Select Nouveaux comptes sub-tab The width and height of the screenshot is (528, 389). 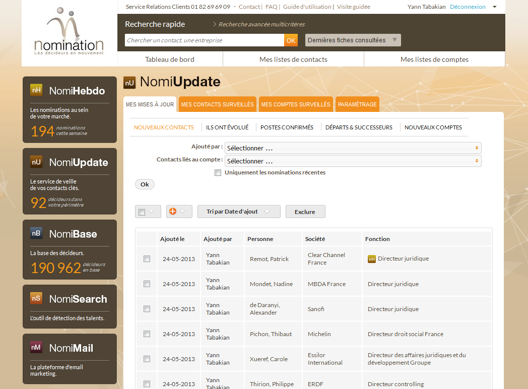pos(433,127)
